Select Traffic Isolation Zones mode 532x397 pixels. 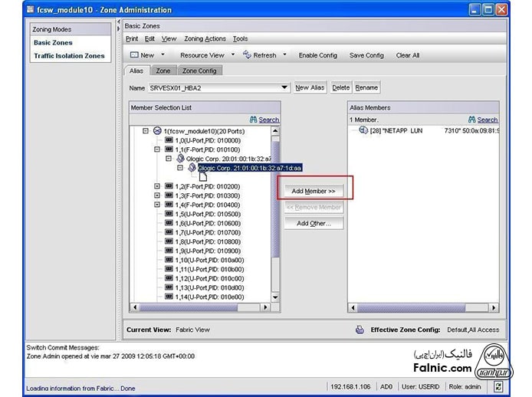click(68, 56)
